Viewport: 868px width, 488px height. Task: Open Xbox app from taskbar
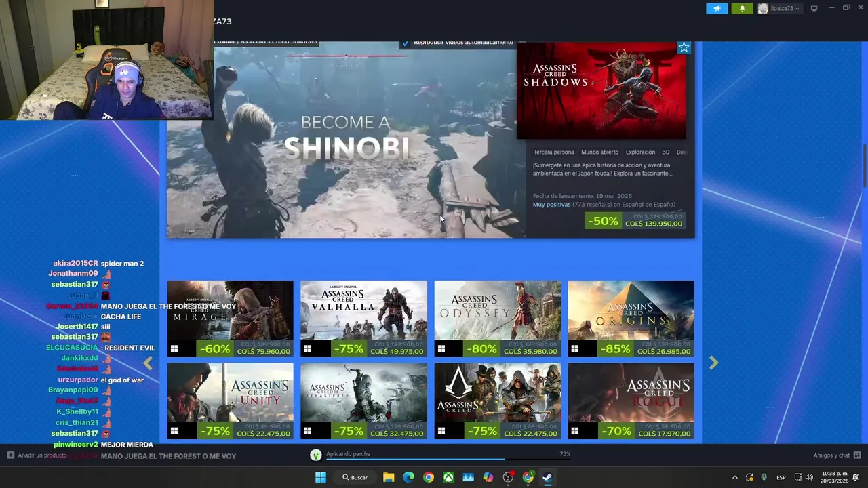coord(448,477)
